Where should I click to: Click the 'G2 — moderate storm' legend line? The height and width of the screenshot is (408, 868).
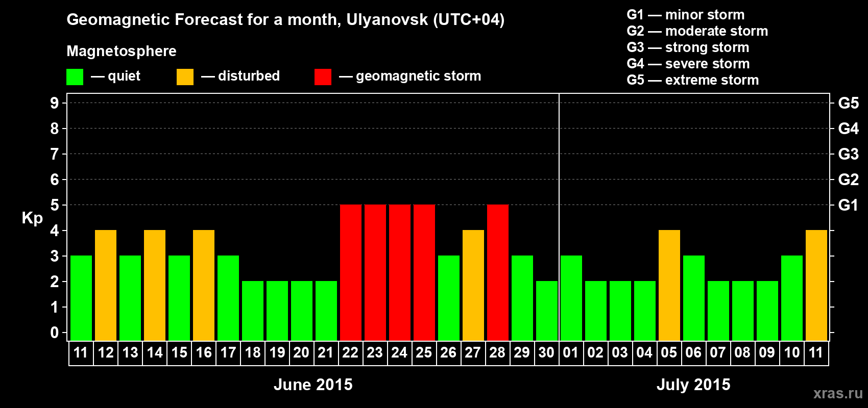[697, 31]
